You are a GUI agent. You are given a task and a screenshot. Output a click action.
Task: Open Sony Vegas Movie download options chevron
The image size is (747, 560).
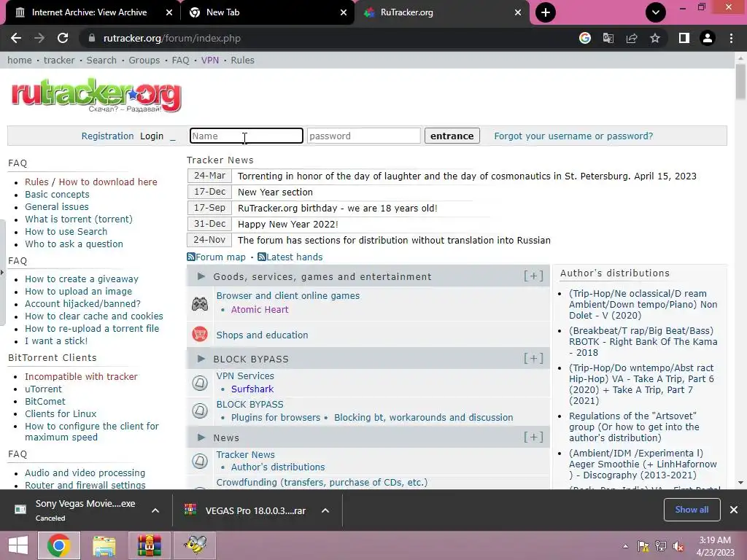click(x=155, y=510)
